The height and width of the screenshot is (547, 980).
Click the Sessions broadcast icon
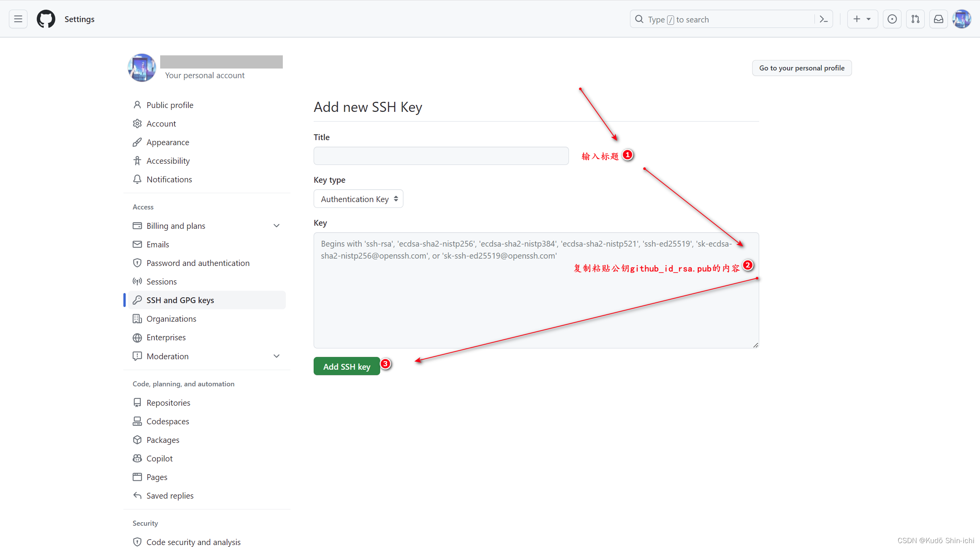point(137,281)
